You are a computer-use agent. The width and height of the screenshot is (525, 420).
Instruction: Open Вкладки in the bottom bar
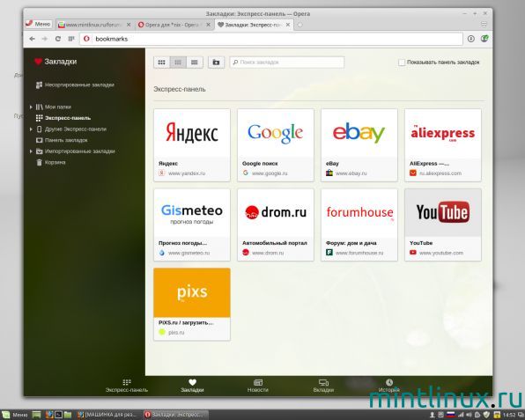[323, 386]
